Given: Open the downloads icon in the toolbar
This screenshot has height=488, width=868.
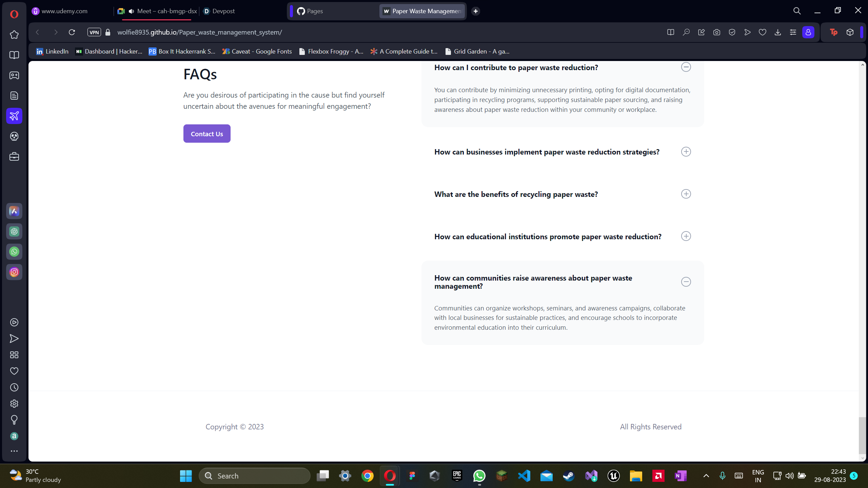Looking at the screenshot, I should tap(777, 32).
